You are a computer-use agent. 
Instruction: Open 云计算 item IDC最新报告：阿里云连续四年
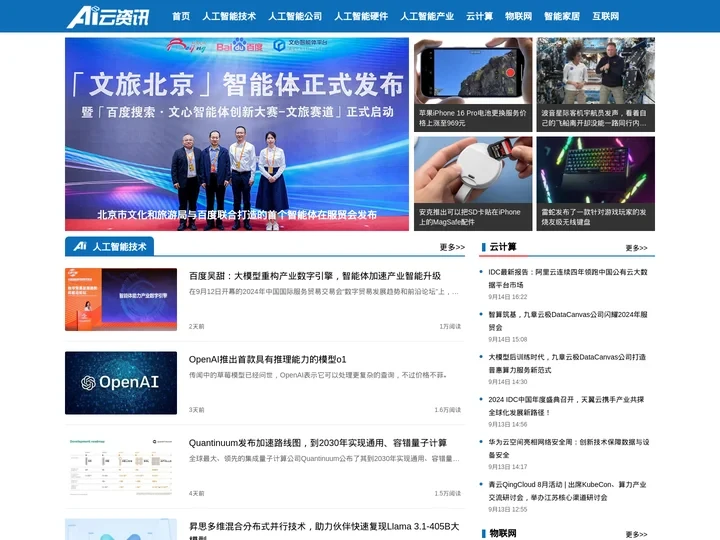pos(568,278)
